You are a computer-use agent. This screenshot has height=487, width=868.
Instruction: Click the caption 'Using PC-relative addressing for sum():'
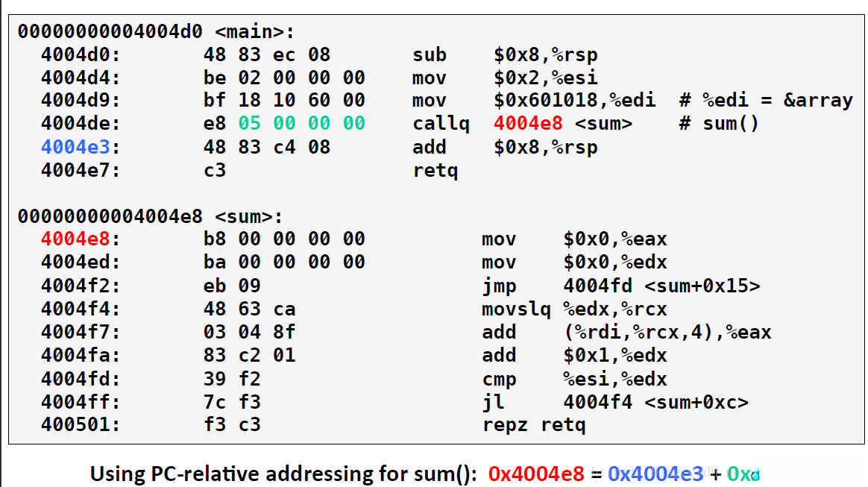(x=283, y=474)
